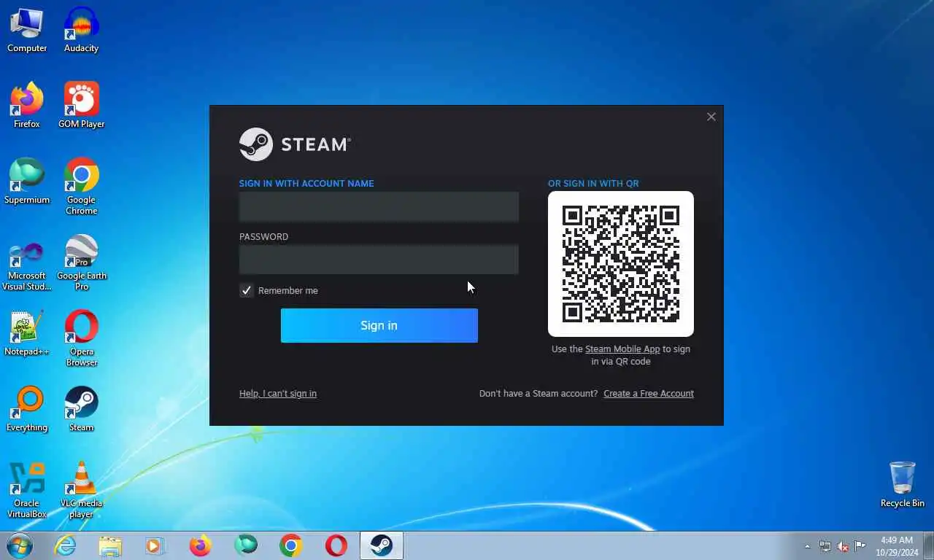Select the Google Chrome desktop shortcut

tap(81, 187)
